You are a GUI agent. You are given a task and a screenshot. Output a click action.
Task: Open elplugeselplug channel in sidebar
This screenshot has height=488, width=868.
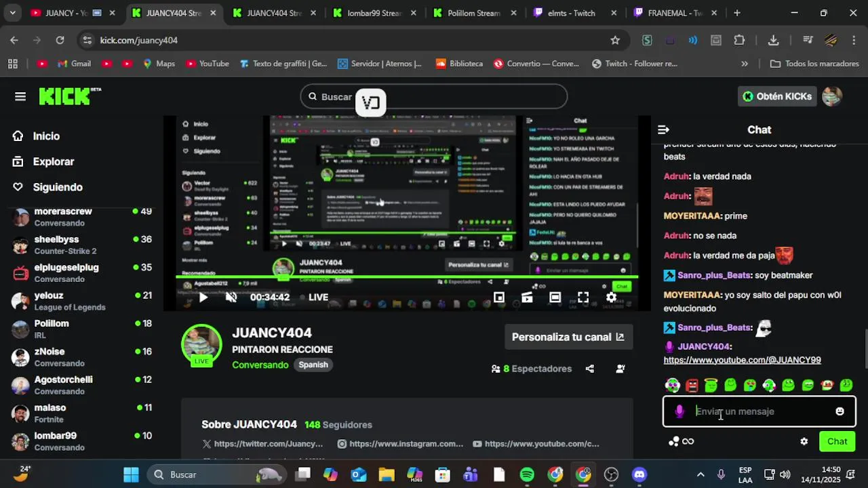81,273
